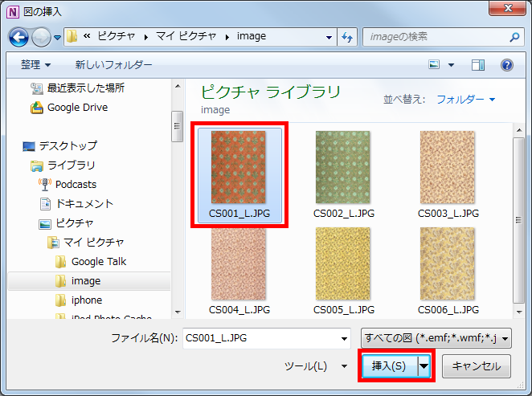Open the 整理 menu
The height and width of the screenshot is (396, 532).
[x=35, y=64]
